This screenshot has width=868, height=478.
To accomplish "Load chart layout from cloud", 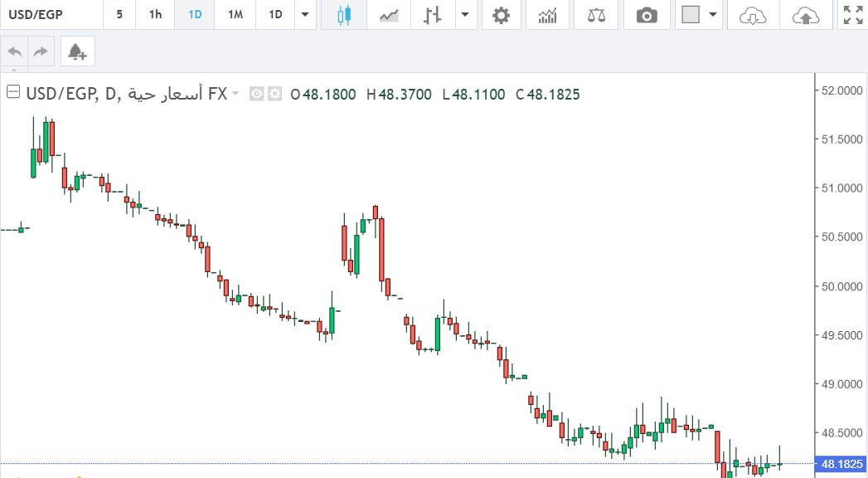I will [x=752, y=15].
